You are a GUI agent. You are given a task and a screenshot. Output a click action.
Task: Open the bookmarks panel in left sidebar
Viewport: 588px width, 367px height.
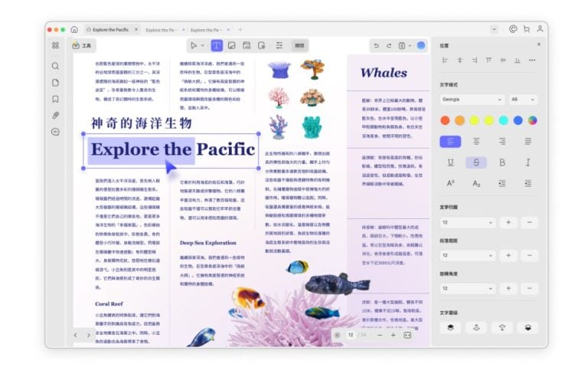[x=55, y=99]
